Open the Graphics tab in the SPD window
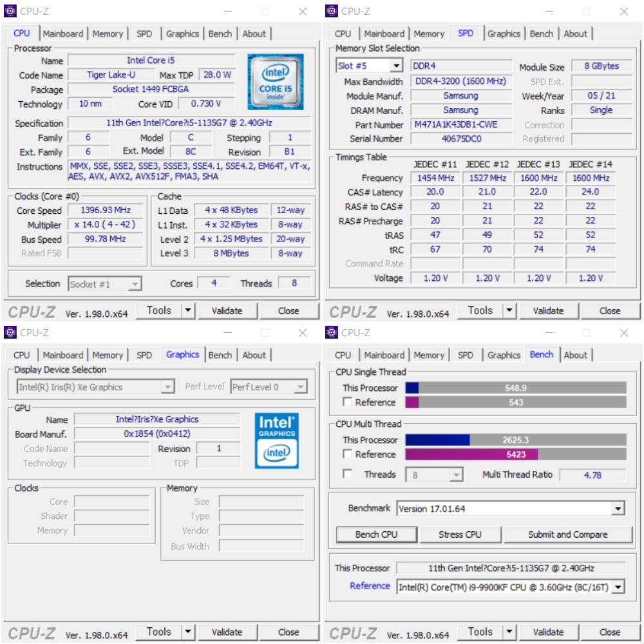The width and height of the screenshot is (644, 644). click(x=504, y=33)
